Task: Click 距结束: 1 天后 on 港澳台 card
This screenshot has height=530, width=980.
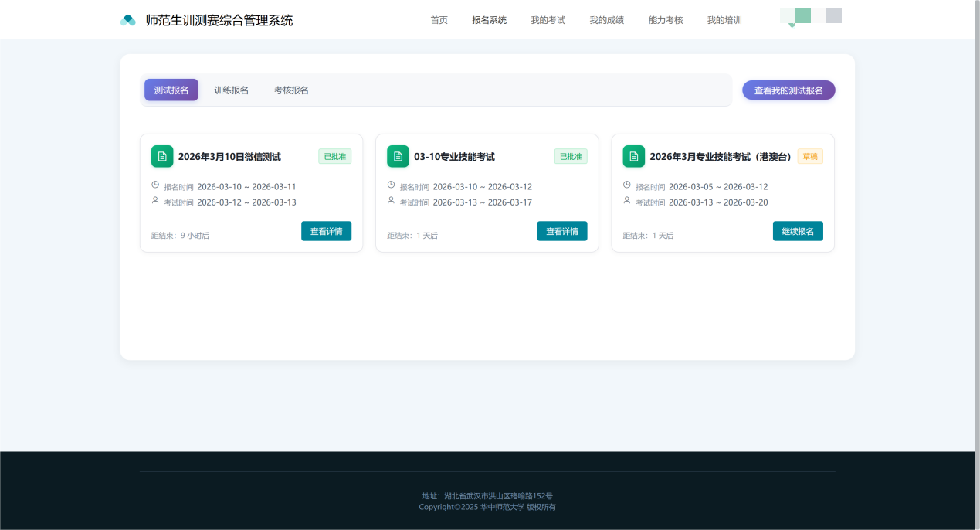Action: coord(648,235)
